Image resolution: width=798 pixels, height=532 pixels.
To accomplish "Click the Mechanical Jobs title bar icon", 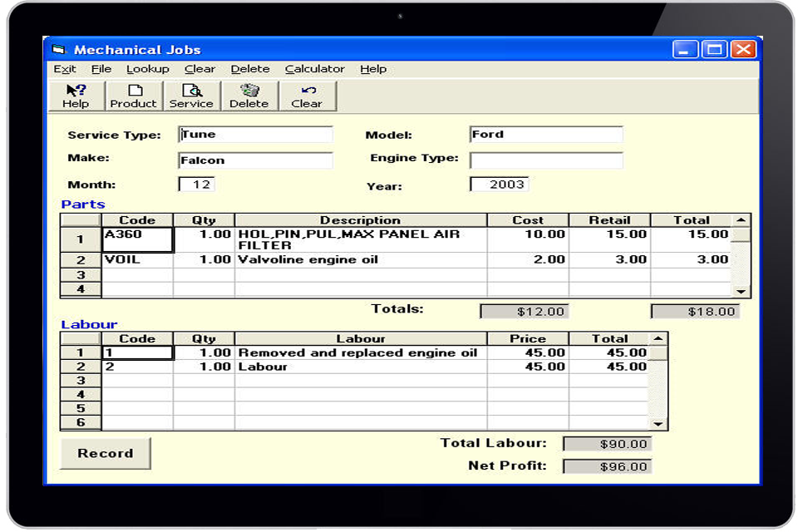I will 58,50.
